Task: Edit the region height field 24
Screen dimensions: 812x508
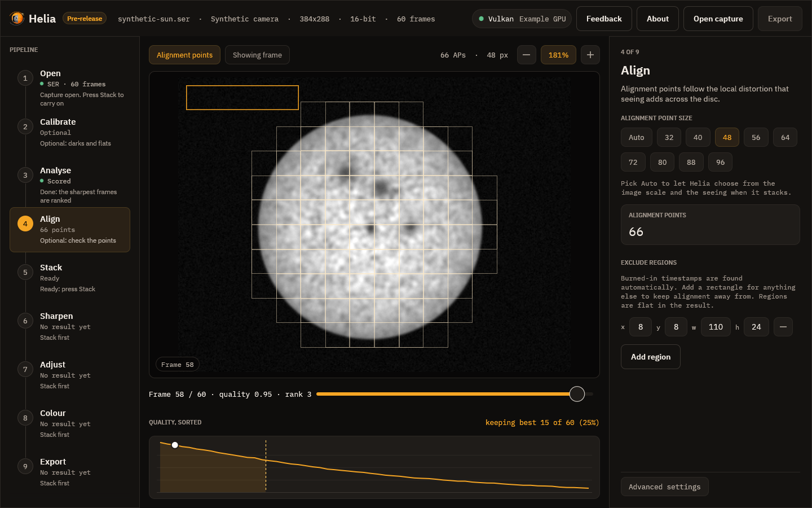Action: [756, 327]
